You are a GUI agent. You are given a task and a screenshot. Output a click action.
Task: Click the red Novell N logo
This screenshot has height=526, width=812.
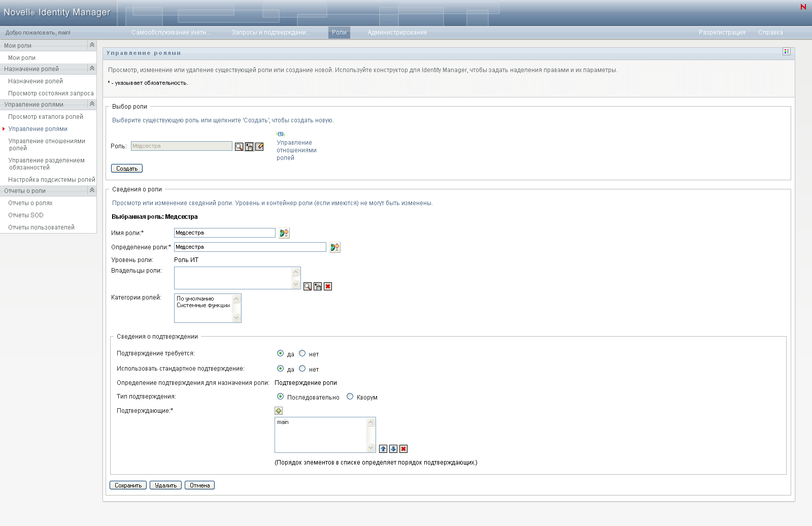click(x=803, y=7)
